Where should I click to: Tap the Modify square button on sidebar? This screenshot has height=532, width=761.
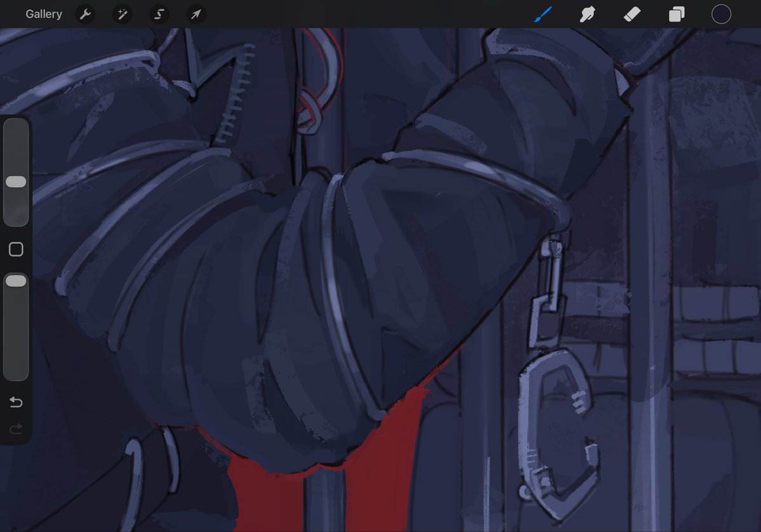click(x=16, y=249)
